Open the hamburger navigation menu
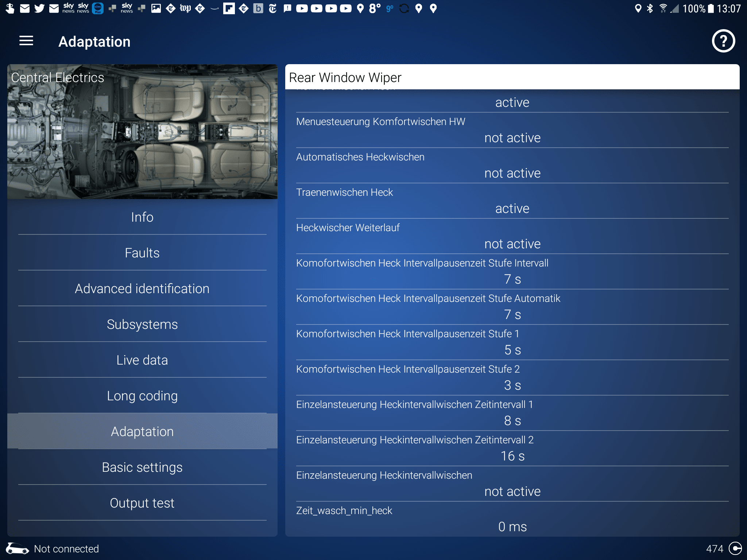 pyautogui.click(x=26, y=41)
